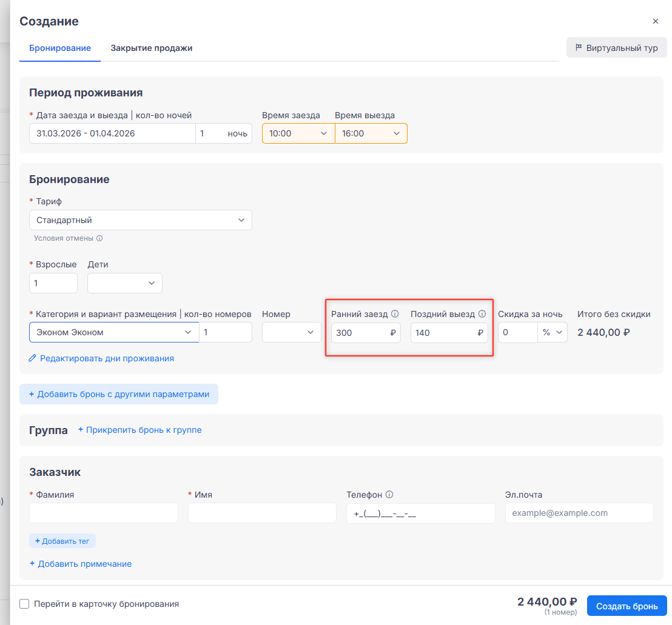Screen dimensions: 672x625
Task: Open the discount unit % dropdown
Action: 553,332
